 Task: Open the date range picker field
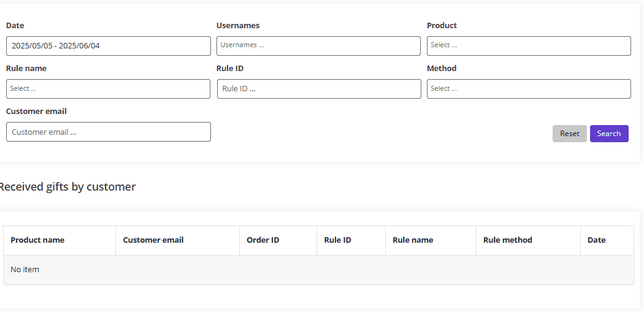tap(108, 46)
